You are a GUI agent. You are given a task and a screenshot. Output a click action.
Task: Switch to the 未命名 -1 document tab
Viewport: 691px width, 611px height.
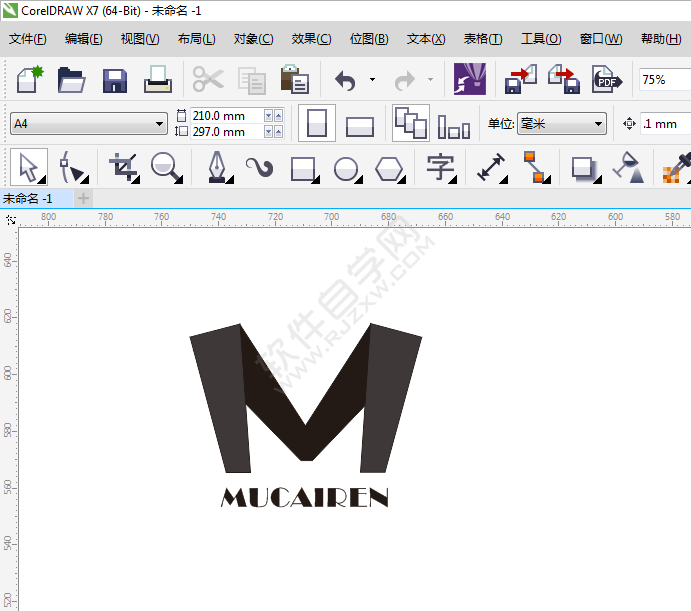[36, 199]
